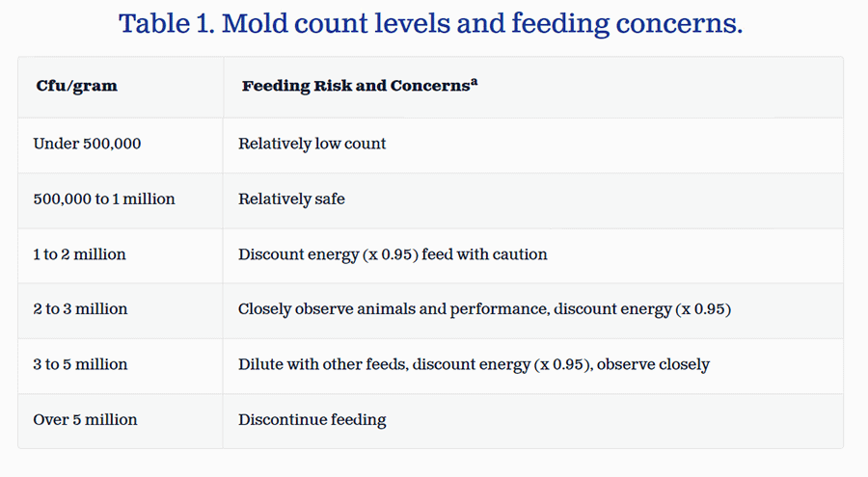Click the "Discontinue feeding" cell
The width and height of the screenshot is (868, 477).
[x=312, y=419]
